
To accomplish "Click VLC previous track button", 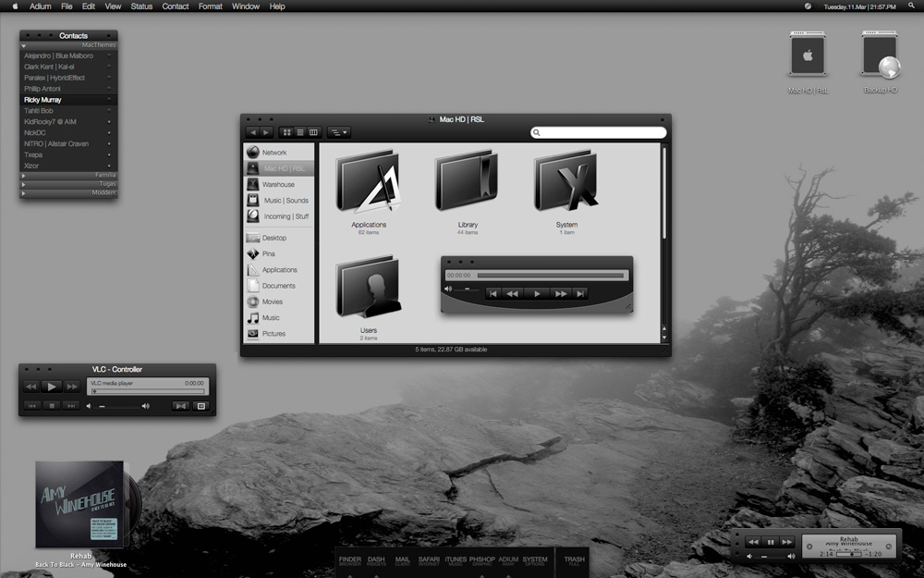I will [x=31, y=406].
